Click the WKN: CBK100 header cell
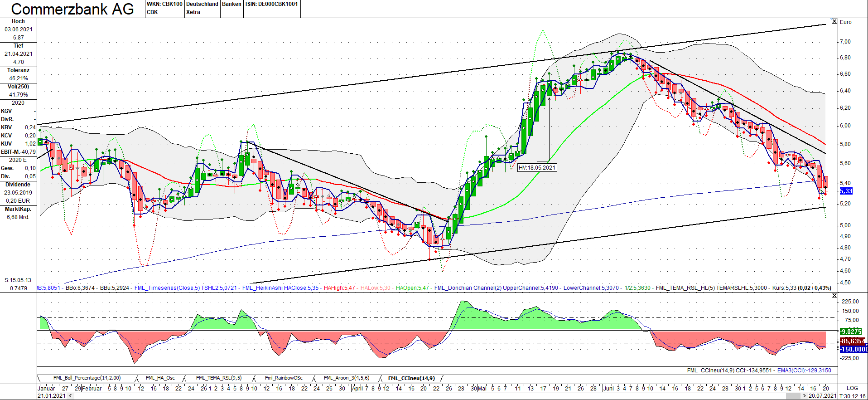This screenshot has height=400, width=868. 164,9
